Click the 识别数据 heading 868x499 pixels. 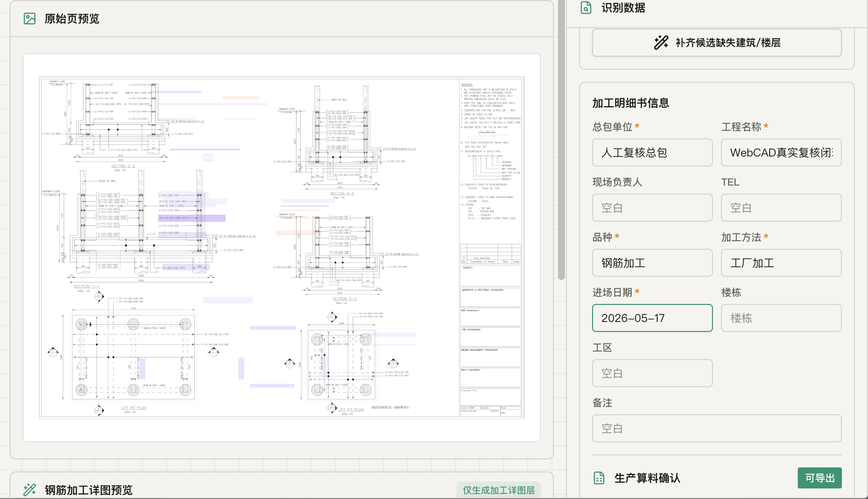pyautogui.click(x=623, y=8)
